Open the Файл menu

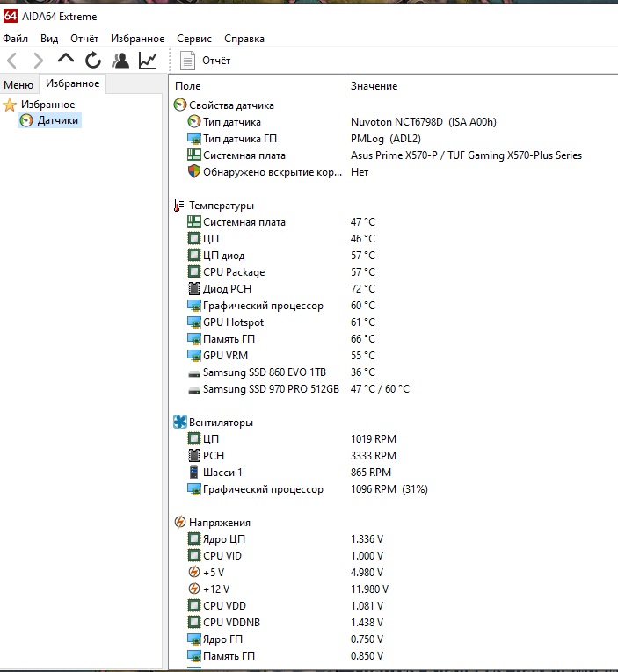click(15, 39)
